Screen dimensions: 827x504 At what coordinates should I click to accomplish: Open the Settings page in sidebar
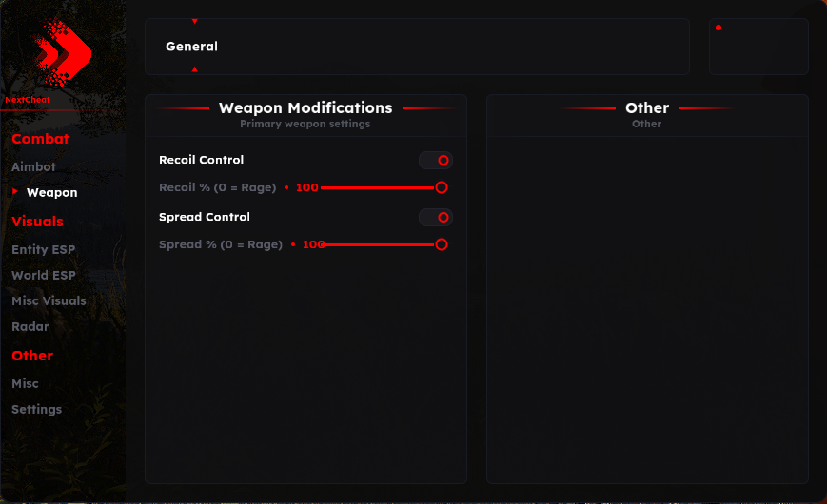point(36,409)
